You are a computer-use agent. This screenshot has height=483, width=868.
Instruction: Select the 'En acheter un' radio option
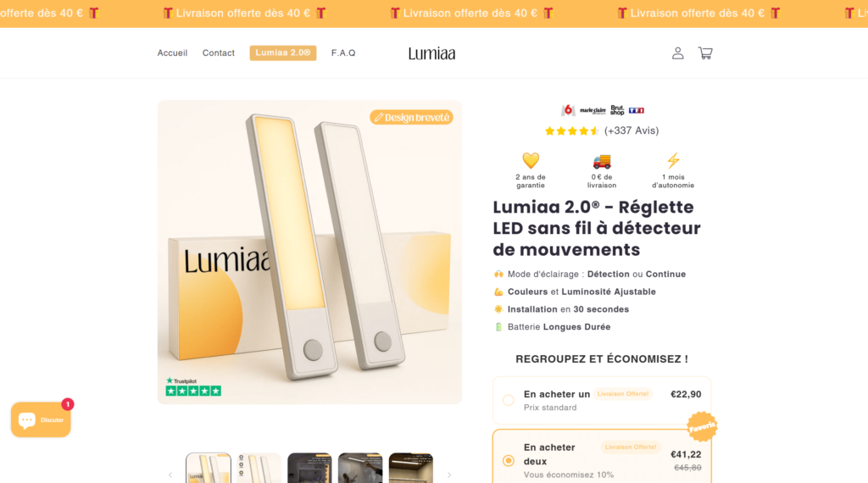[x=509, y=400]
